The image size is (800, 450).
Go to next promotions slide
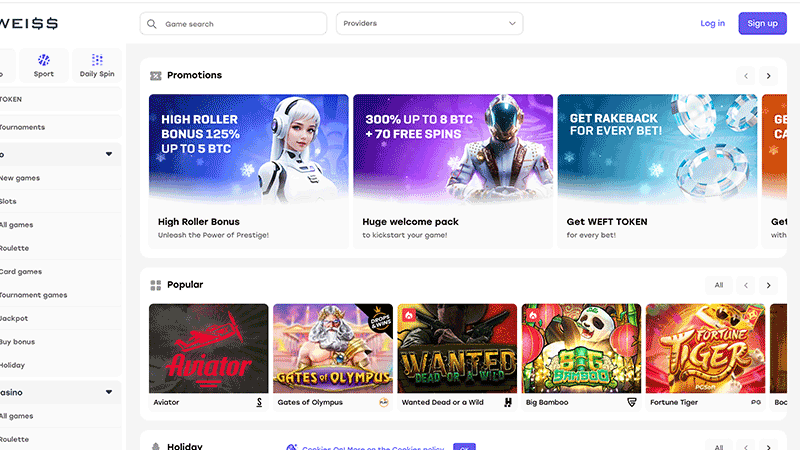(x=768, y=76)
